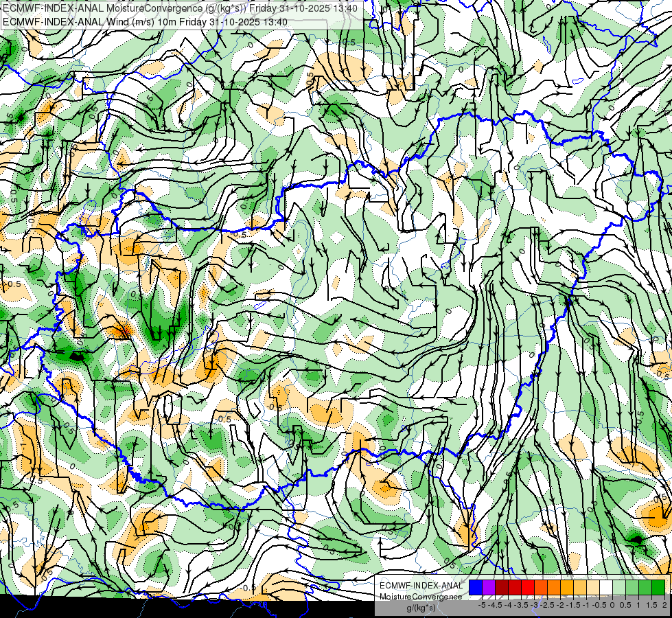This screenshot has width=672, height=618.
Task: Click the legend tick value -2.5
Action: [x=547, y=605]
